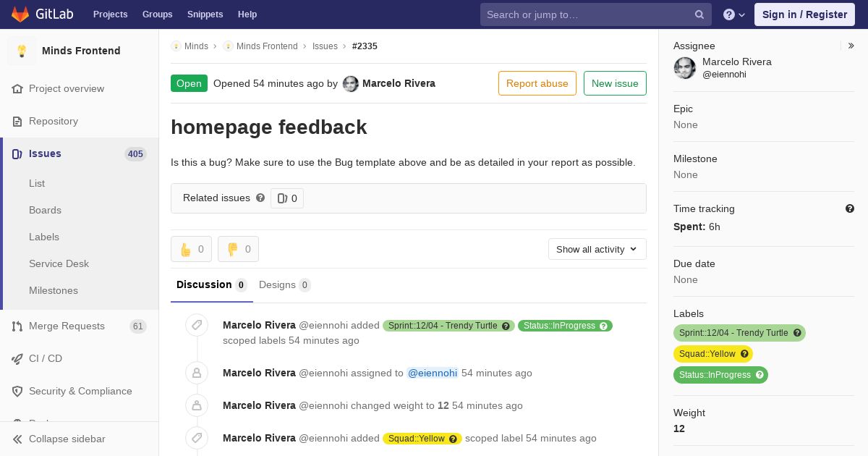This screenshot has height=456, width=868.
Task: Open the Issues List sidebar link
Action: coord(37,183)
